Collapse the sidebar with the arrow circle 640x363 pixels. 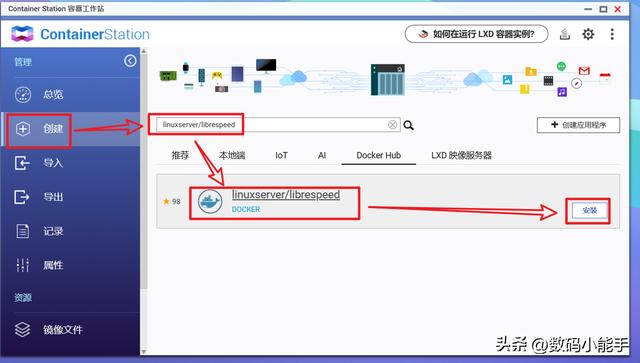tap(130, 61)
